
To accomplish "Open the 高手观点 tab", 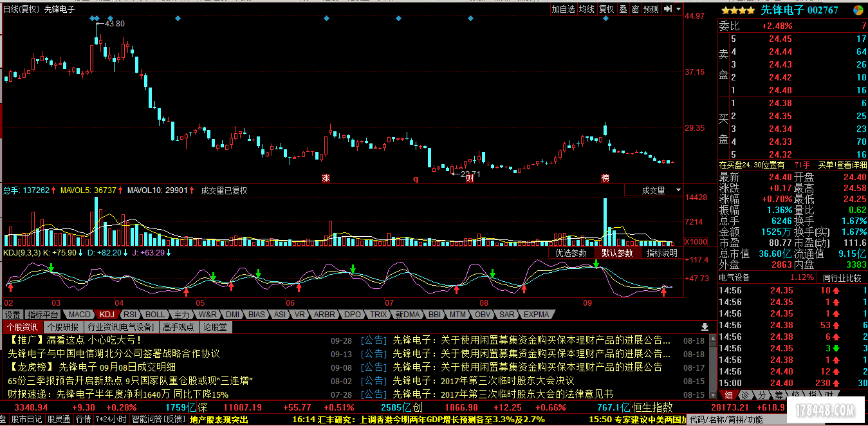I will click(x=180, y=327).
